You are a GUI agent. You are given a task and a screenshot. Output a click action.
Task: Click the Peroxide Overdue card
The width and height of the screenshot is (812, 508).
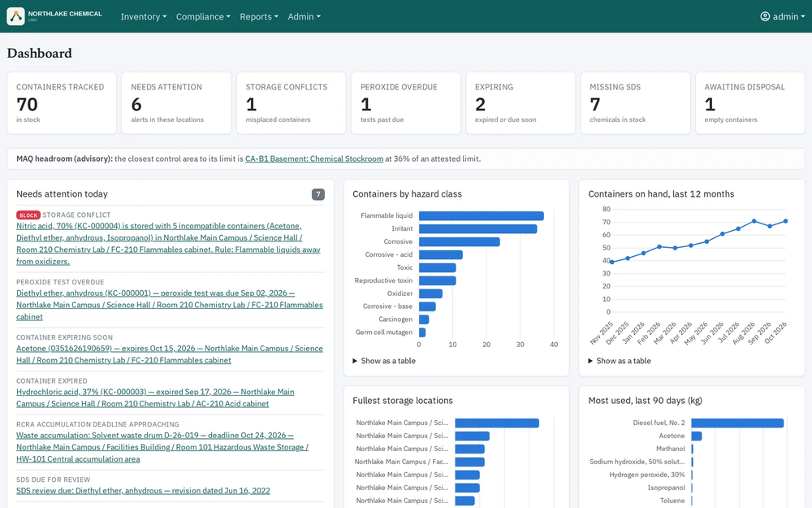pos(406,103)
